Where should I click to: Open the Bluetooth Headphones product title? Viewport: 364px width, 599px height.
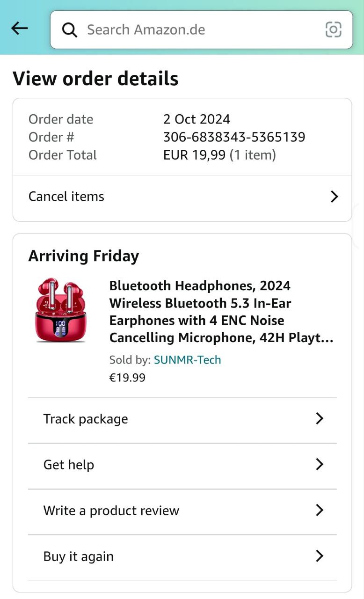tap(221, 312)
